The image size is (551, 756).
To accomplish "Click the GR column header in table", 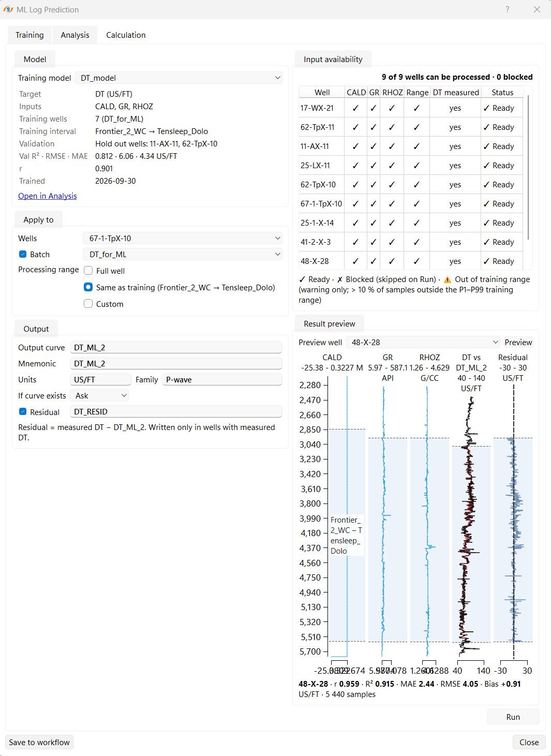I will (x=374, y=92).
